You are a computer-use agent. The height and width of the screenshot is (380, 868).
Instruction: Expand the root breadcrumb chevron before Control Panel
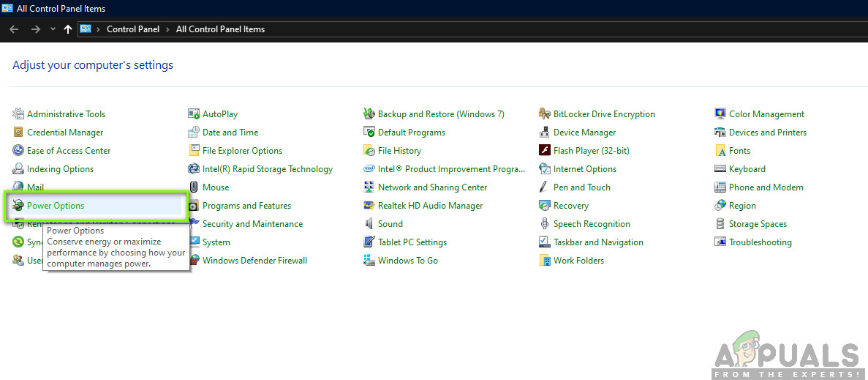pos(99,29)
